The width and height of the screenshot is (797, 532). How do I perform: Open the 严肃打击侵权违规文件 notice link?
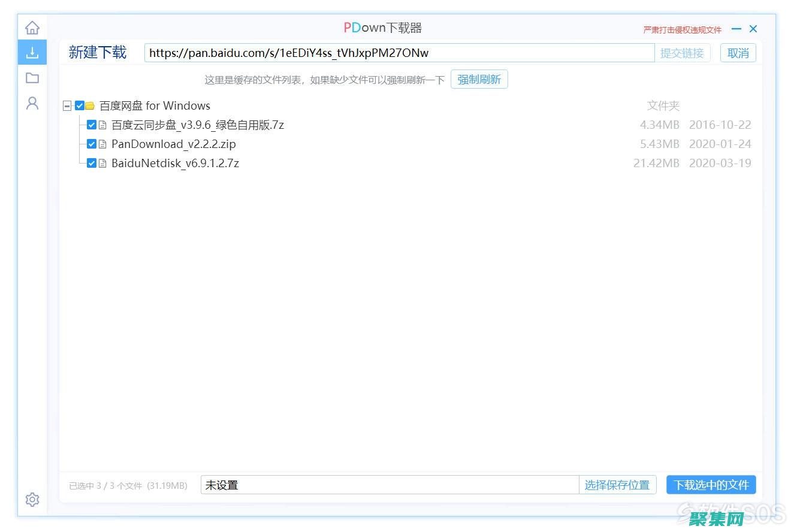point(682,29)
